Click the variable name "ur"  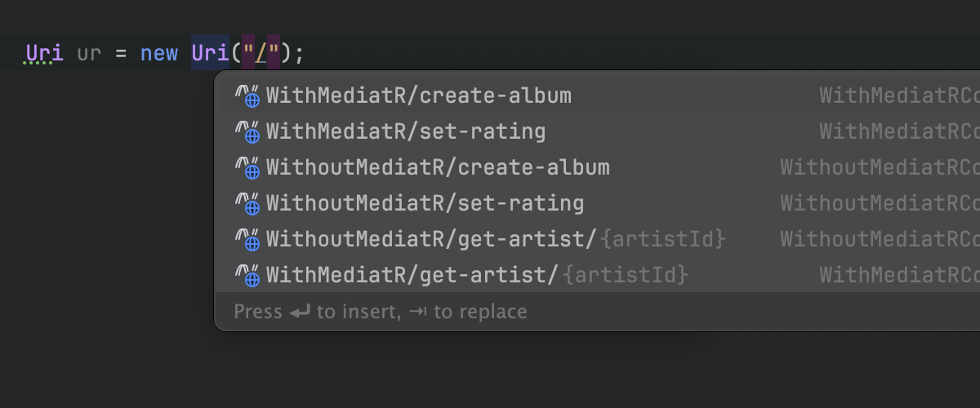(x=90, y=54)
